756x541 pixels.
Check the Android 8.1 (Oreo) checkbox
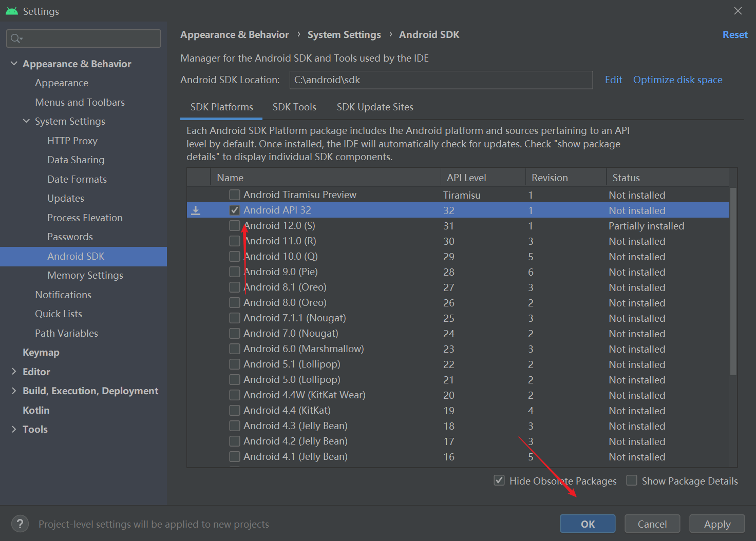(x=235, y=287)
